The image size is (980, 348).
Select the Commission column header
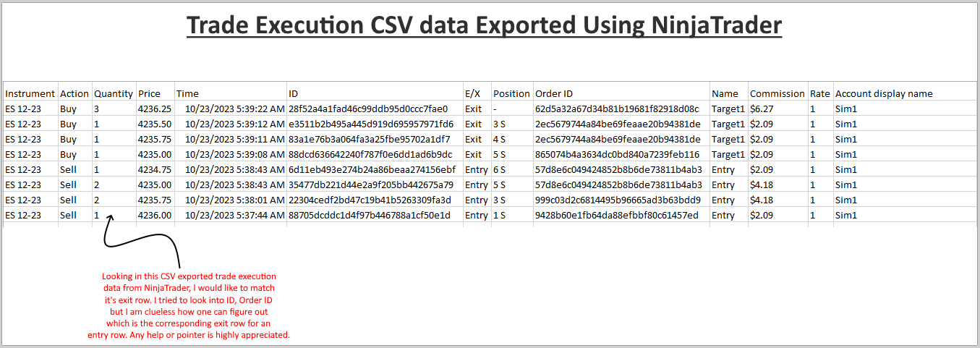[777, 93]
